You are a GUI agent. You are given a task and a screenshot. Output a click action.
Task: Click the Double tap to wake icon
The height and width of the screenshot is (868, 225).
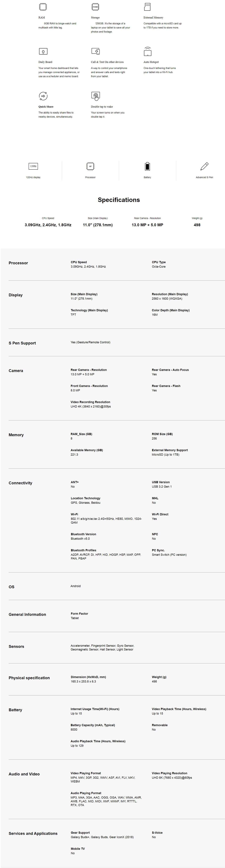tap(96, 96)
